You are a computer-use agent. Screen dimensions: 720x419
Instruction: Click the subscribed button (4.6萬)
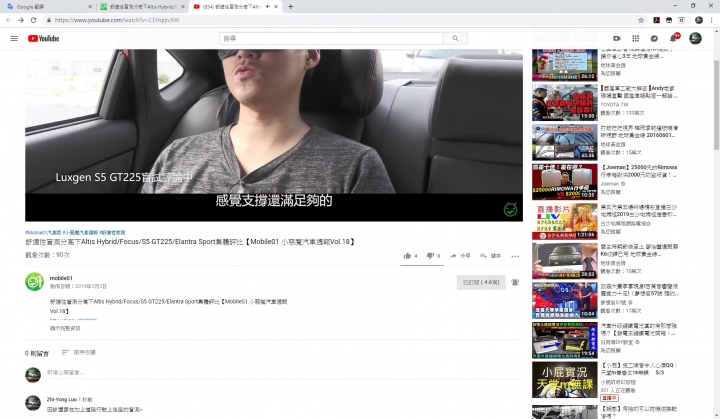pos(481,283)
